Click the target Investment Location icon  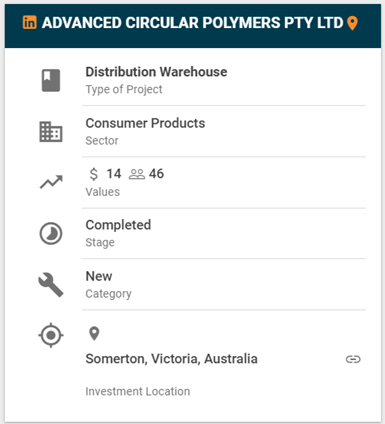[51, 335]
